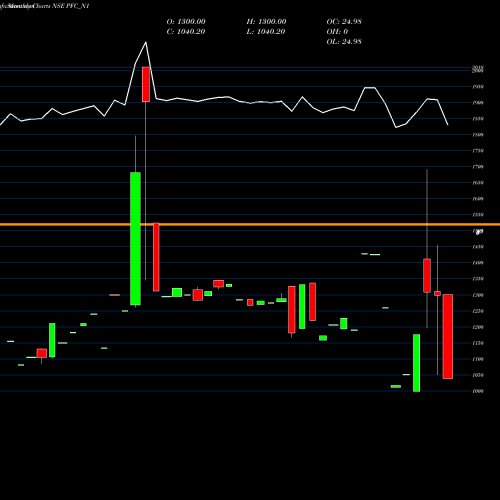This screenshot has height=500, width=500.
Task: Click the orange horizontal price line
Action: (x=250, y=225)
